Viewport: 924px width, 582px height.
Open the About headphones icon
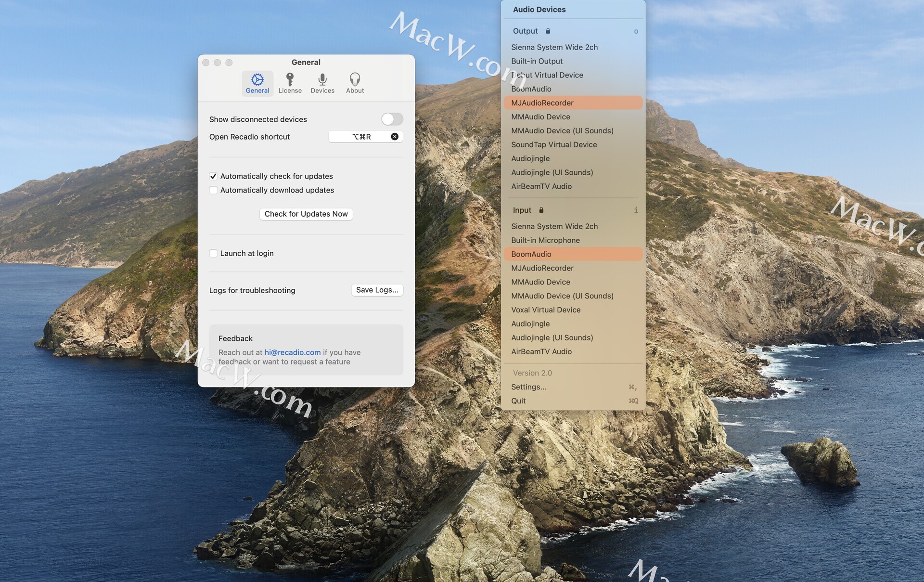pyautogui.click(x=355, y=79)
